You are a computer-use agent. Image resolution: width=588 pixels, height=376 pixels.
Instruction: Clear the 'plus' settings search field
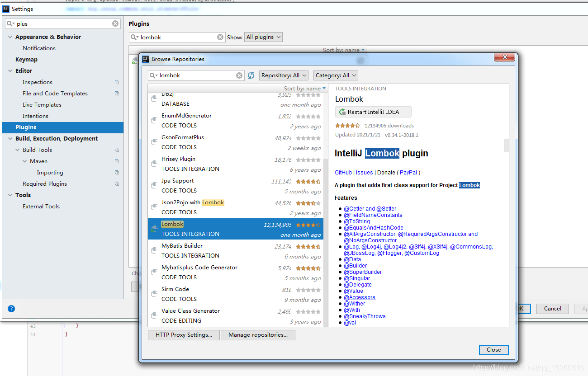pos(115,23)
